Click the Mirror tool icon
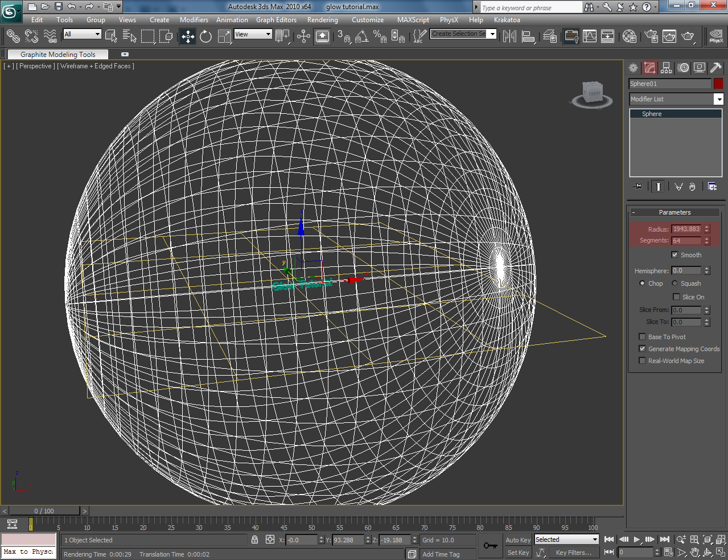728x560 pixels. tap(509, 36)
